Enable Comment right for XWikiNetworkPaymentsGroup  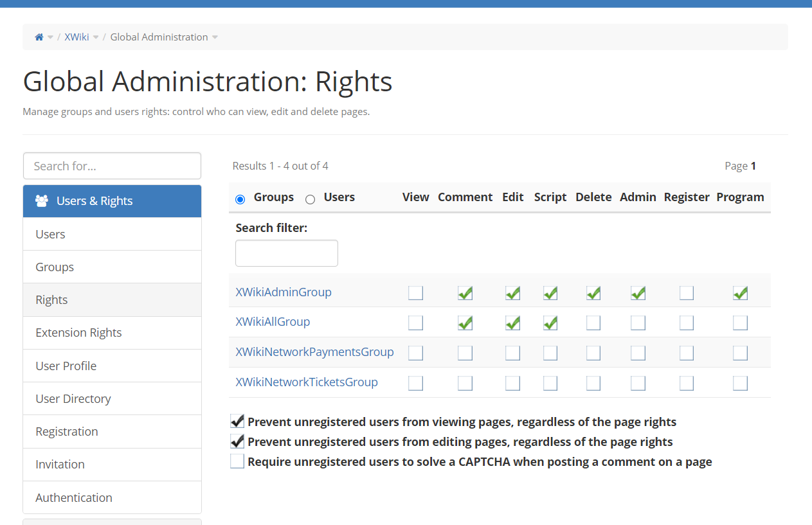(x=465, y=353)
